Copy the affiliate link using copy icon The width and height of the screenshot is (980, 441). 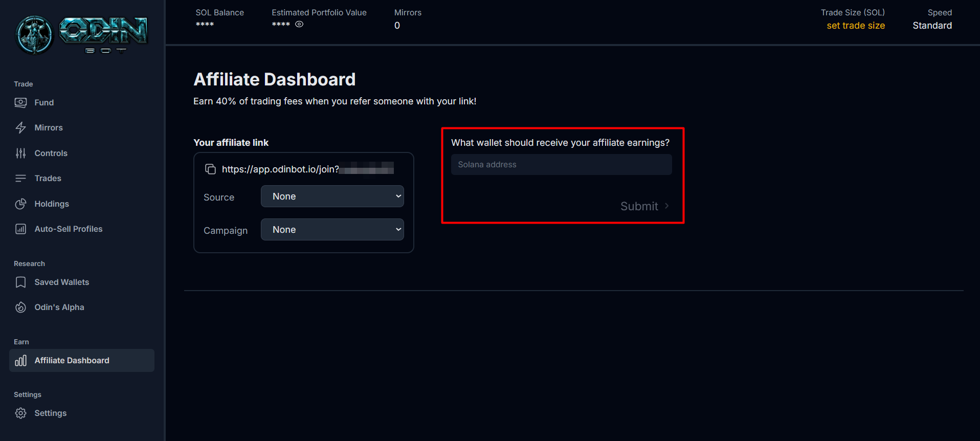click(x=210, y=169)
